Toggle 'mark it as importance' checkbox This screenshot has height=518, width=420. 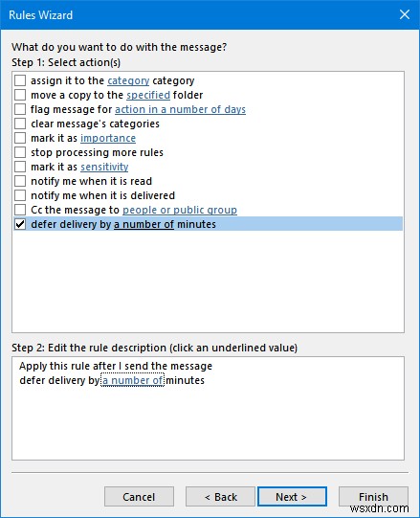pos(20,138)
